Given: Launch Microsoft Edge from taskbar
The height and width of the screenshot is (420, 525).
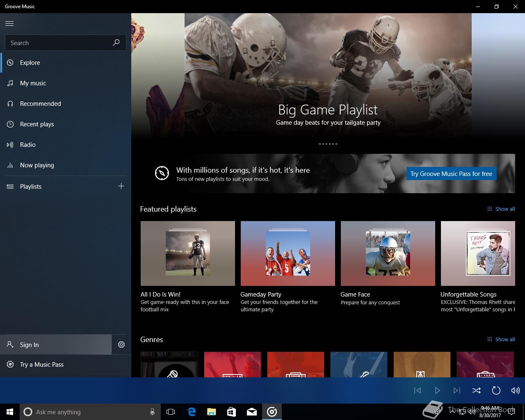Looking at the screenshot, I should 192,412.
